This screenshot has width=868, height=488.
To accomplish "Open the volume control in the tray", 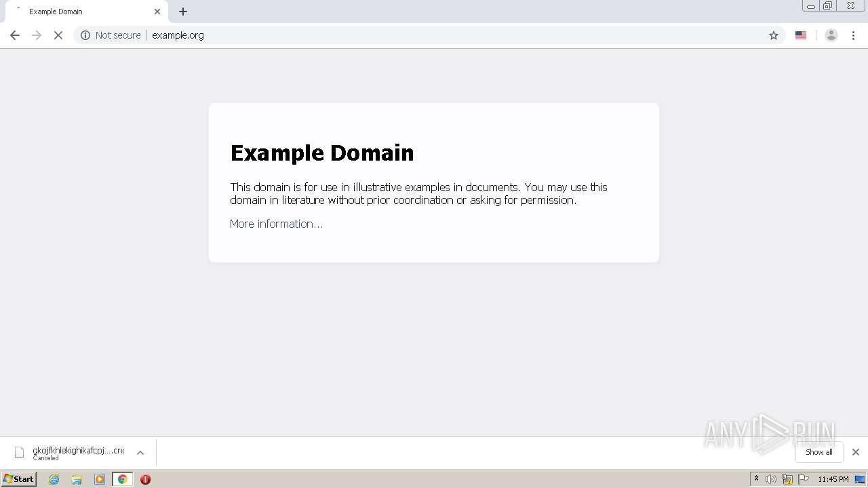I will (771, 479).
